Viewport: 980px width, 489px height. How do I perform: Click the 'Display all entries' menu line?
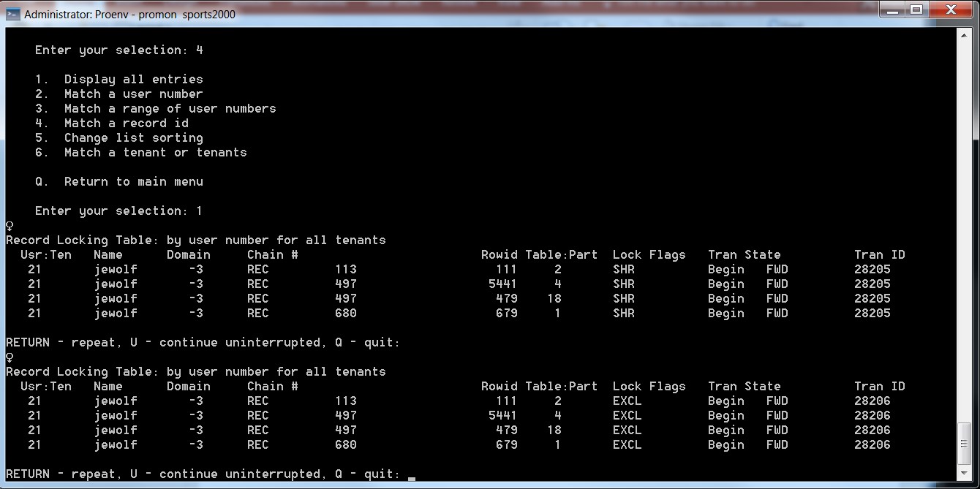pyautogui.click(x=119, y=79)
